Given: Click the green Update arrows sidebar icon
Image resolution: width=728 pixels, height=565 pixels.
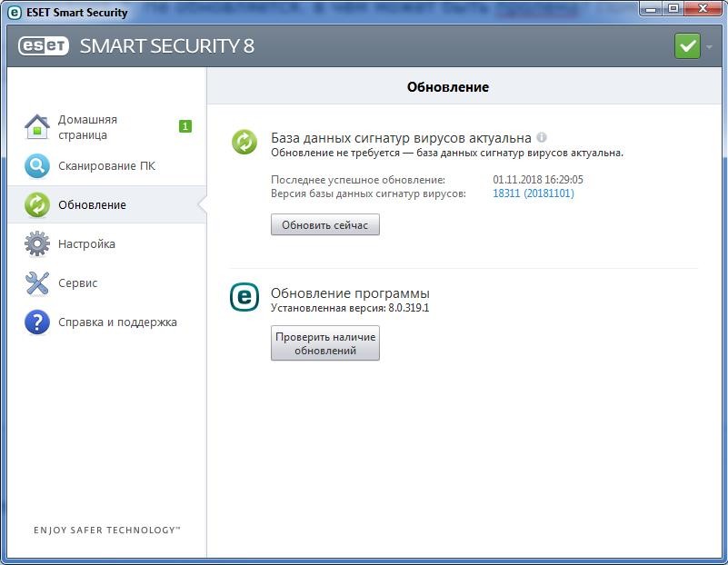Looking at the screenshot, I should [x=37, y=205].
